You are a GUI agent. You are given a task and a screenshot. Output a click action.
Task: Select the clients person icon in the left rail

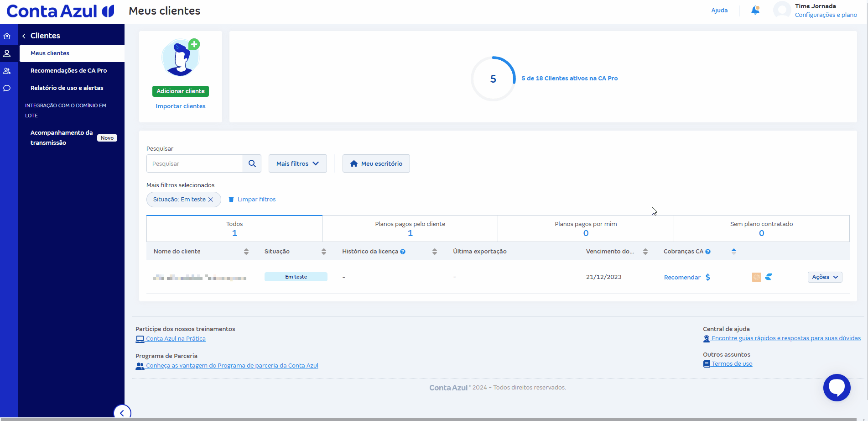point(7,53)
